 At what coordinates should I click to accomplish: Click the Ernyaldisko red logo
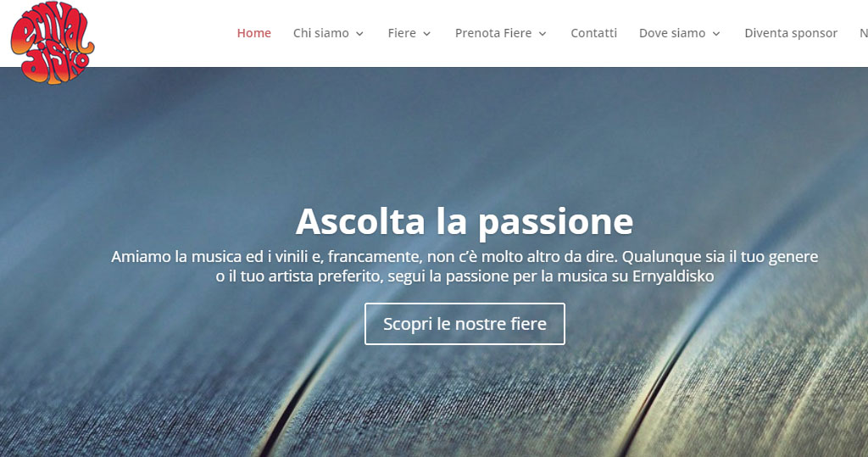[52, 43]
